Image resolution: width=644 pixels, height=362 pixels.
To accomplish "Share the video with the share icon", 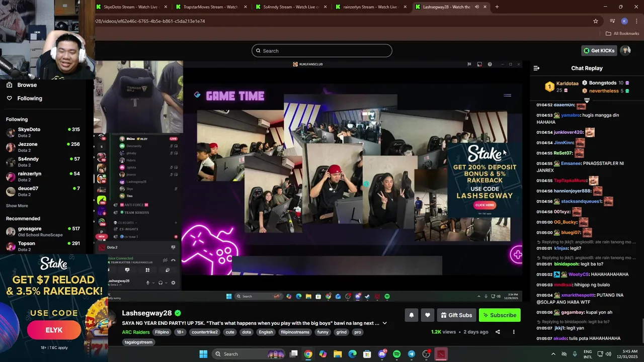I will (498, 332).
